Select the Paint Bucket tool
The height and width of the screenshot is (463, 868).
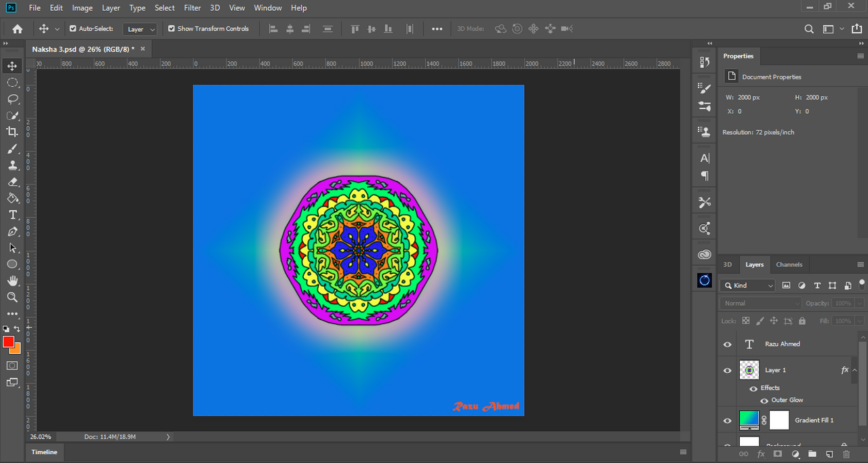(x=12, y=198)
